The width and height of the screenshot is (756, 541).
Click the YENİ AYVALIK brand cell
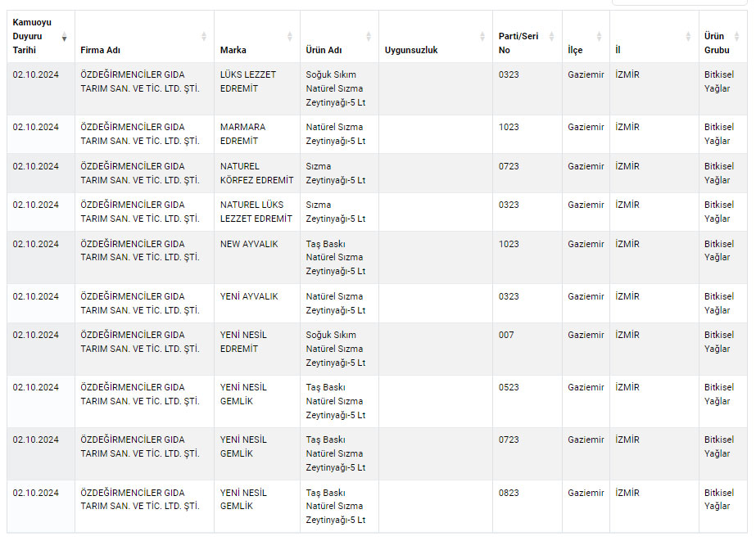(x=249, y=296)
